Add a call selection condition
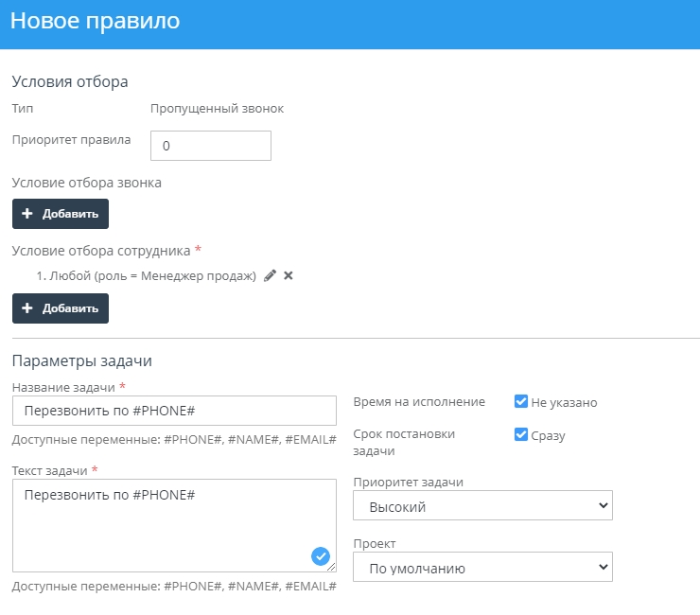The height and width of the screenshot is (615, 700). [61, 214]
